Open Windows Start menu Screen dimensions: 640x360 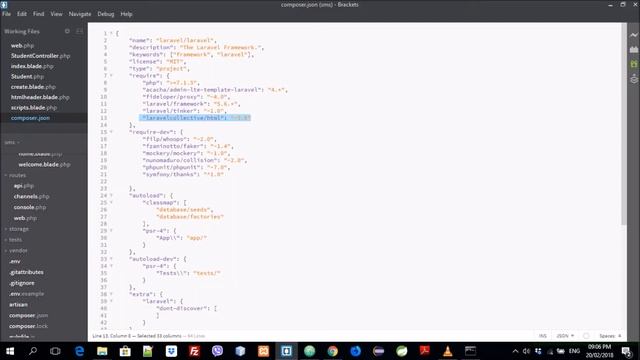tap(10, 351)
